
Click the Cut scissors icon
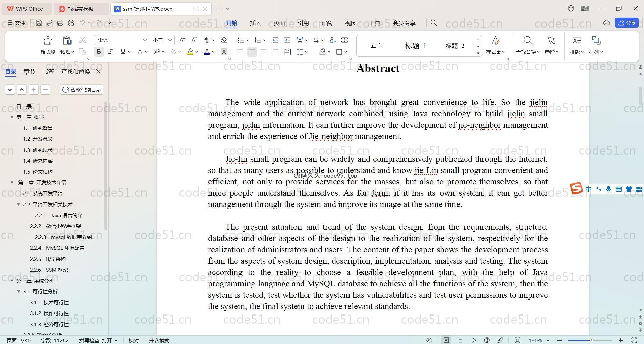pos(82,40)
